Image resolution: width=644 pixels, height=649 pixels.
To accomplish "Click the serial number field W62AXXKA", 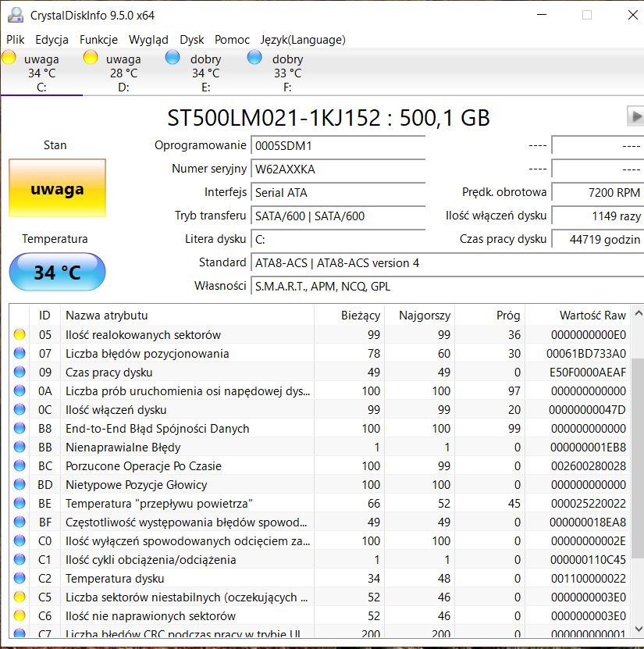I will coord(338,169).
